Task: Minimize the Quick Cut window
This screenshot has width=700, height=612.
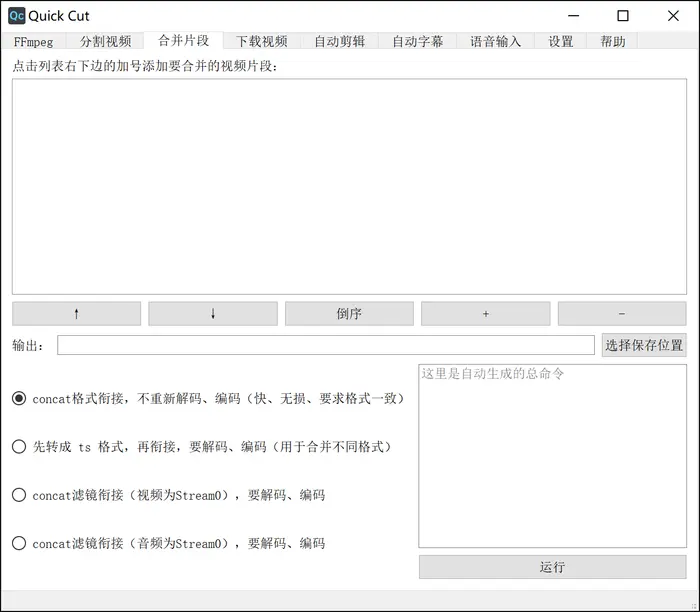Action: tap(573, 16)
